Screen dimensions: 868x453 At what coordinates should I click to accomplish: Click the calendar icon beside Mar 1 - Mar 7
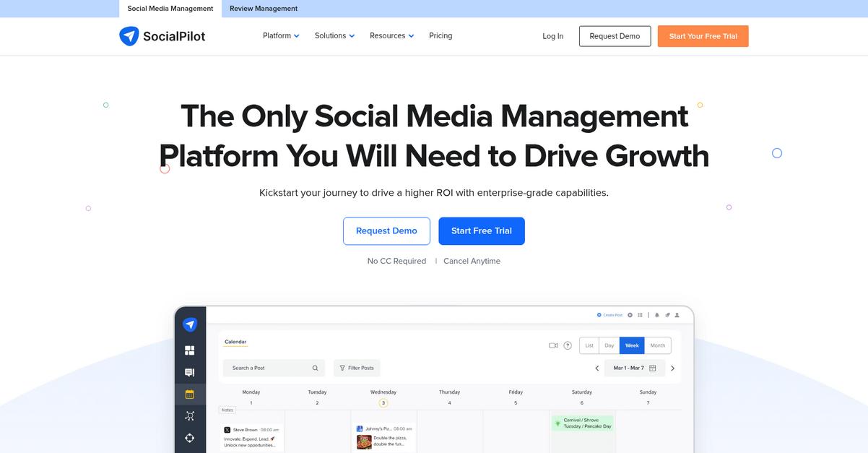pos(653,368)
